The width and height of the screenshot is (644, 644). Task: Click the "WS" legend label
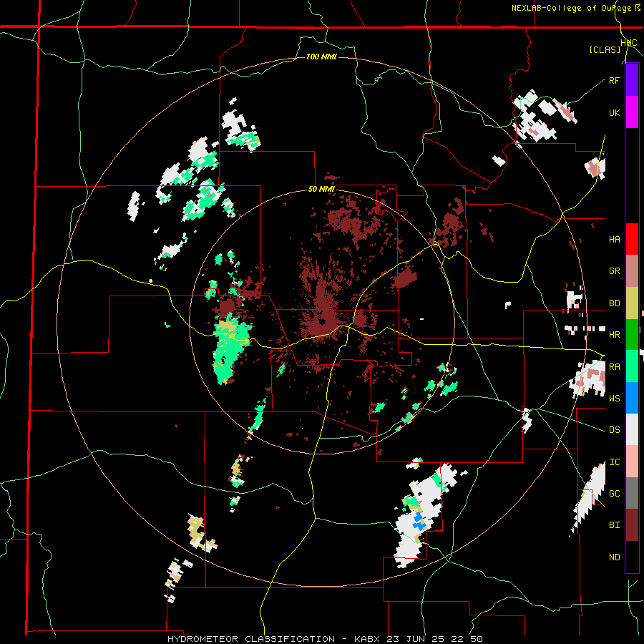(x=614, y=398)
